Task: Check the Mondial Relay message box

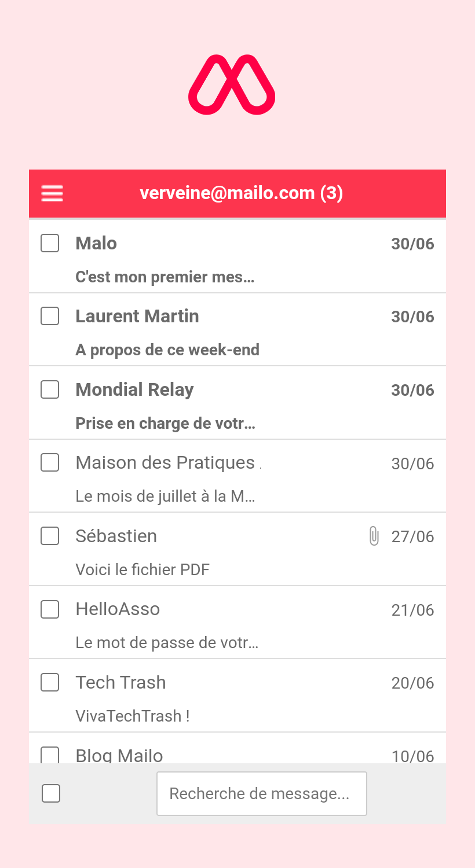Action: (50, 389)
